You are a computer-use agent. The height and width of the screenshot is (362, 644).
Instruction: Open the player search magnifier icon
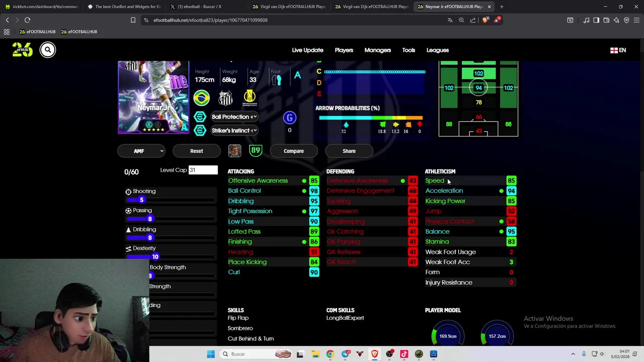pyautogui.click(x=48, y=49)
